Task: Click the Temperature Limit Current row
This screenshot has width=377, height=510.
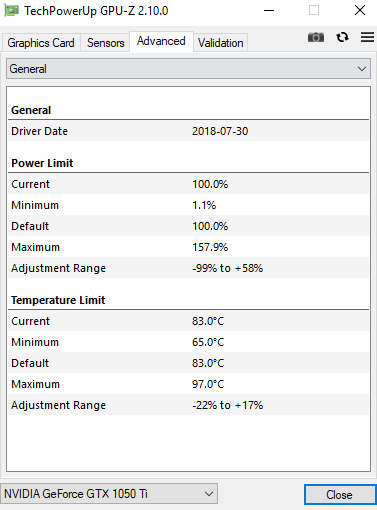Action: click(188, 321)
